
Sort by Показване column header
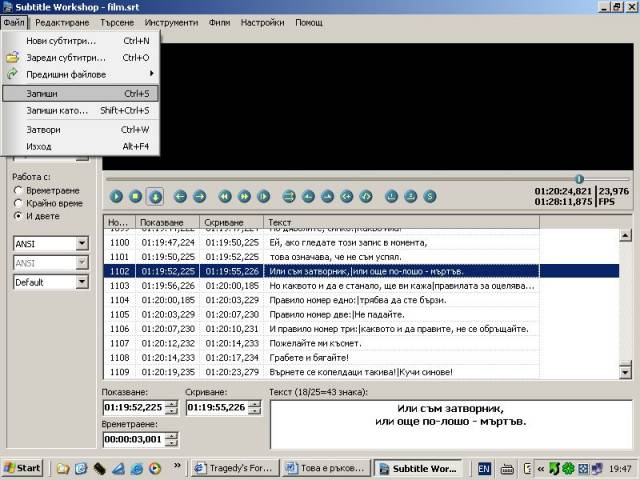[167, 222]
